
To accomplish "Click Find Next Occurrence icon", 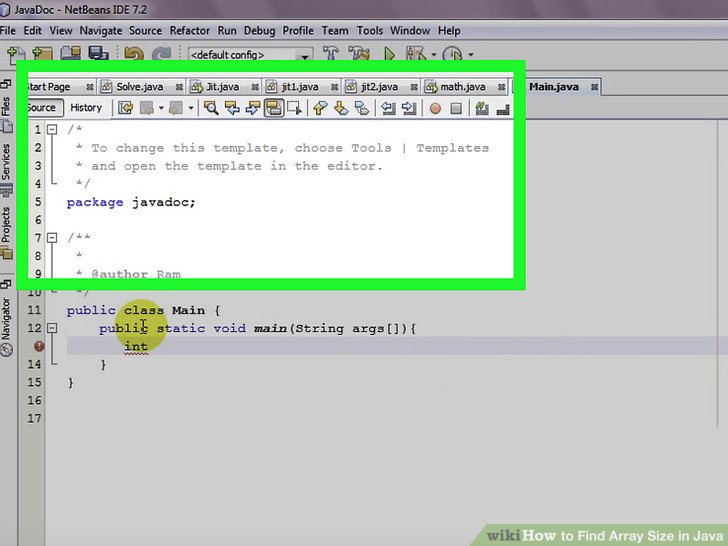I will pos(253,108).
